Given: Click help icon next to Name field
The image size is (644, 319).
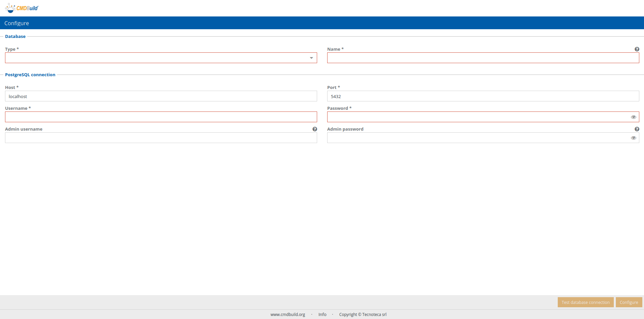Looking at the screenshot, I should coord(637,49).
